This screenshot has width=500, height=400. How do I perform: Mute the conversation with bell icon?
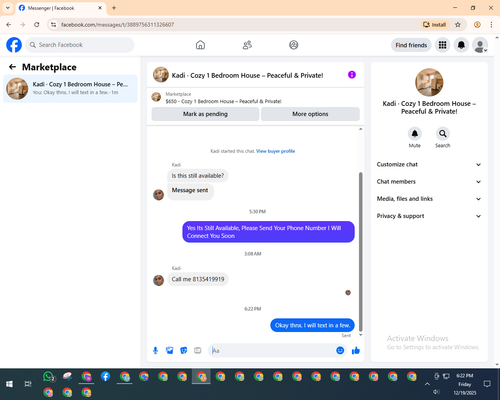coord(415,134)
